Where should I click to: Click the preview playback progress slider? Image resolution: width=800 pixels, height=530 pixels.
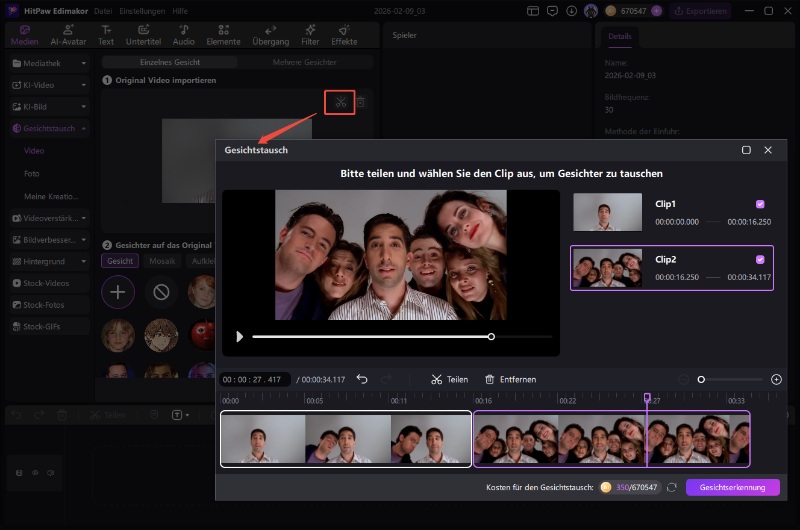pyautogui.click(x=402, y=337)
